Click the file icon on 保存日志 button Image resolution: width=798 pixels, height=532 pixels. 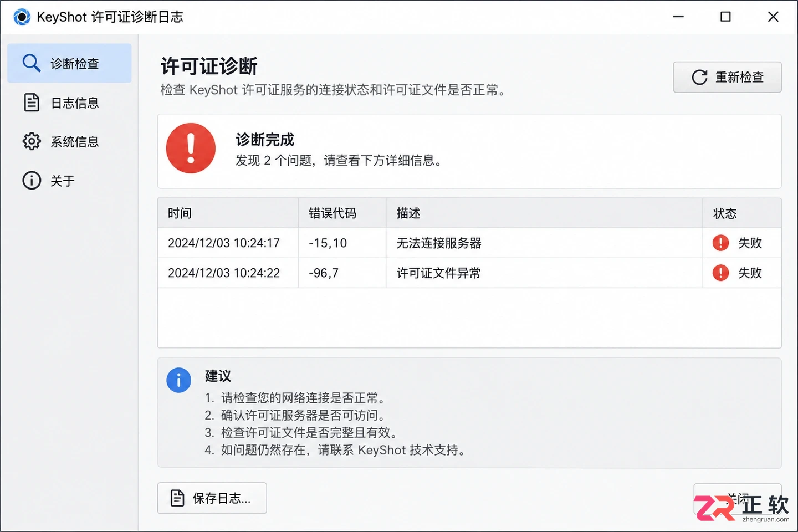tap(177, 498)
